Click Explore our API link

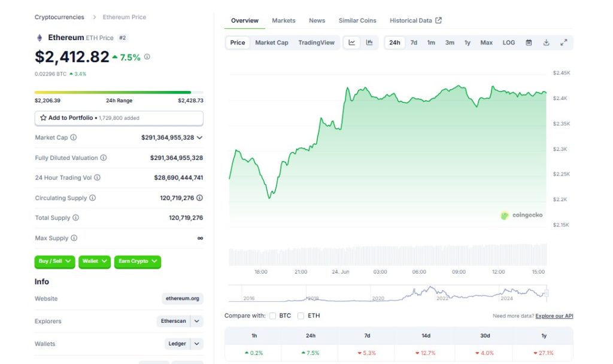click(x=554, y=316)
